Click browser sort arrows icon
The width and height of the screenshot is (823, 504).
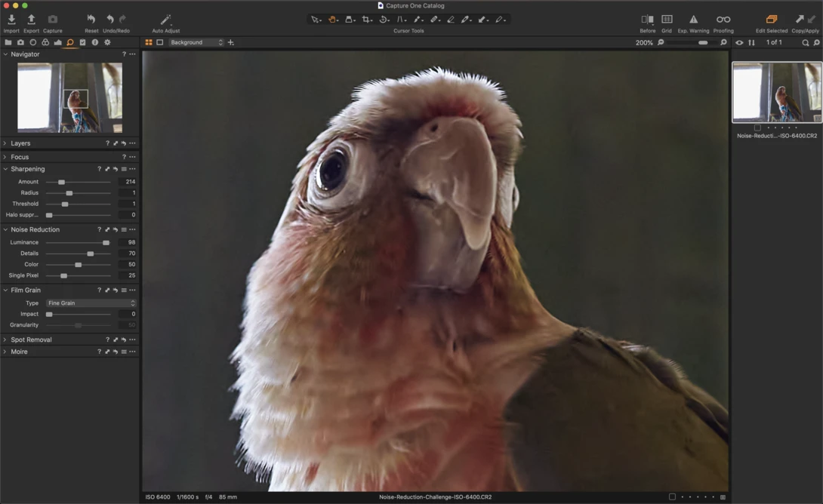click(x=751, y=42)
